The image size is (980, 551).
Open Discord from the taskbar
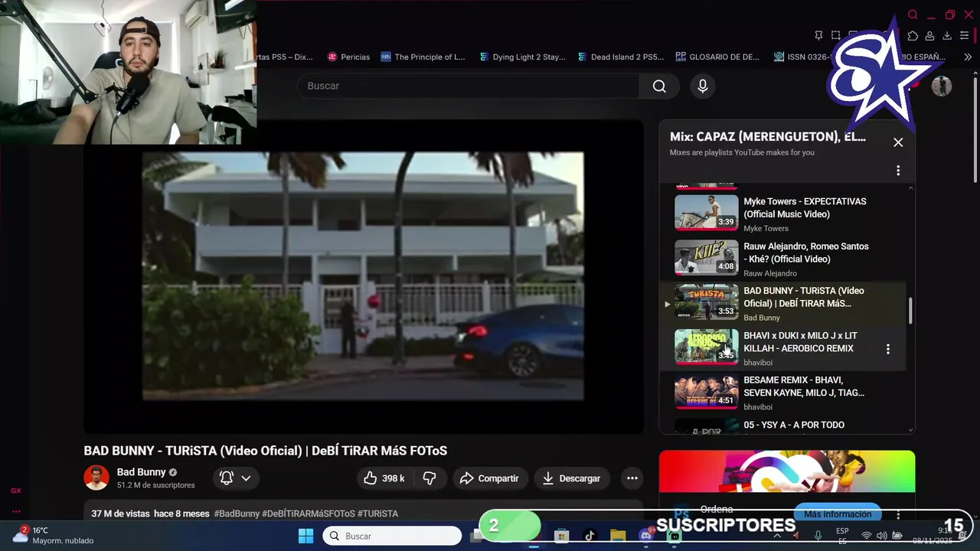[x=645, y=536]
